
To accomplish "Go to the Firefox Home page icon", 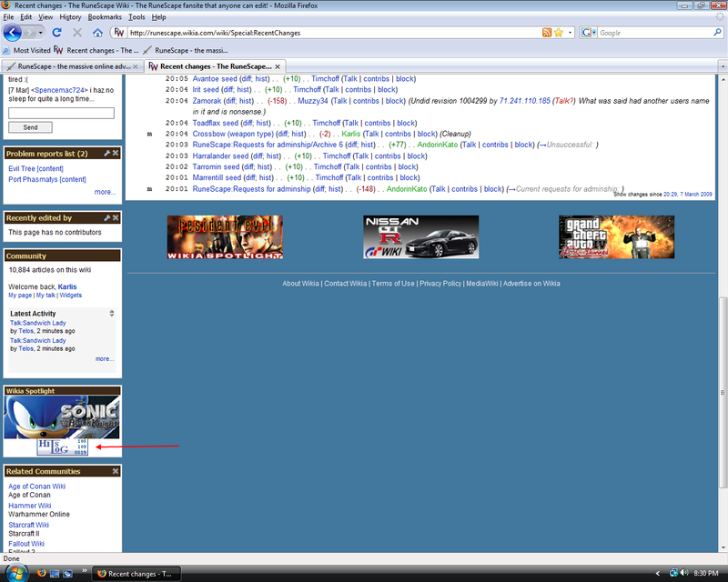I will [98, 33].
